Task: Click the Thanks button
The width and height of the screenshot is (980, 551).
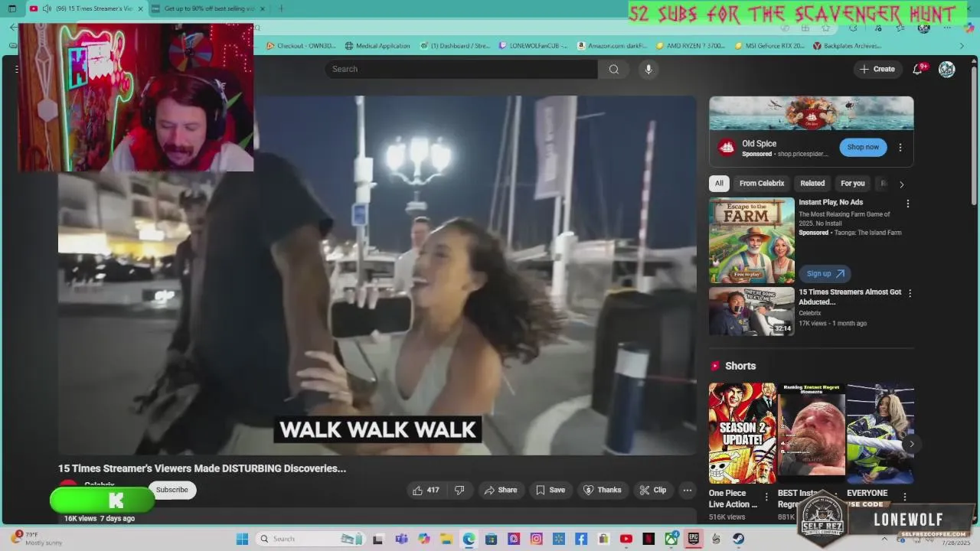Action: pyautogui.click(x=603, y=490)
